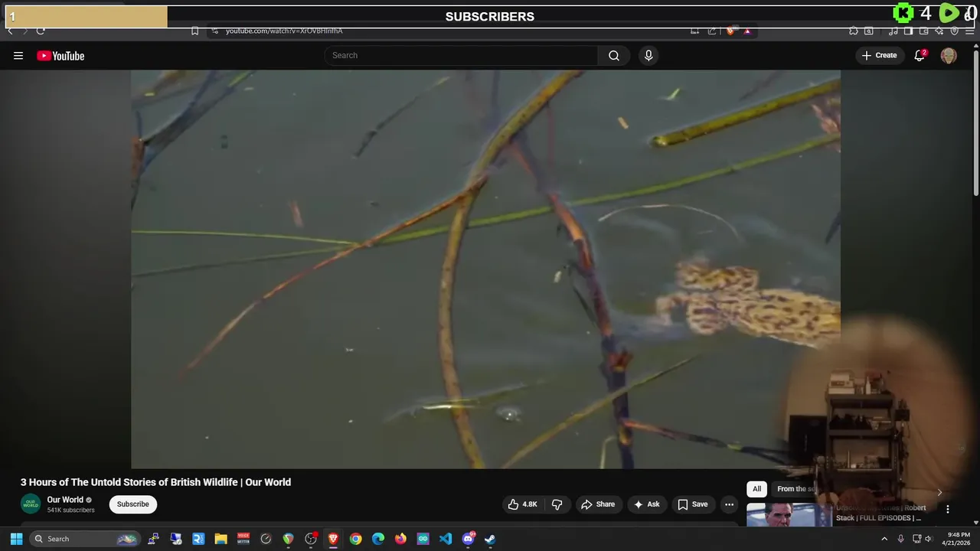This screenshot has height=551, width=980.
Task: Switch to Brave browser in taskbar
Action: point(333,539)
